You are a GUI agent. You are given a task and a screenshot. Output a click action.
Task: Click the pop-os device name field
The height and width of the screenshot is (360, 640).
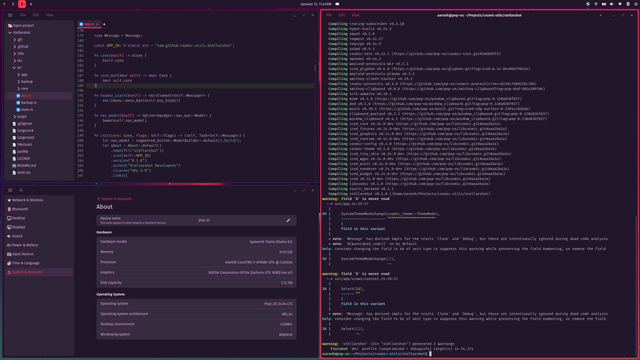point(204,220)
